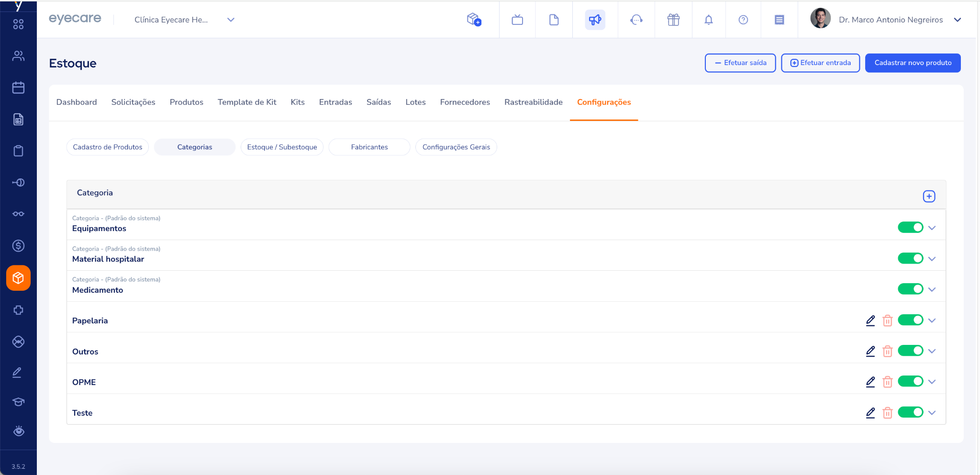Click the help question mark icon

[x=743, y=20]
